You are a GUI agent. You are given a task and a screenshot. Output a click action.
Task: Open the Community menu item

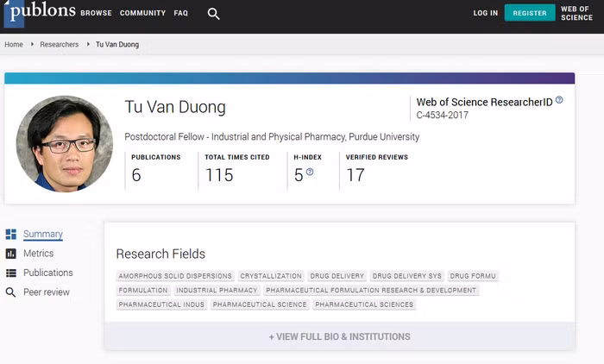pyautogui.click(x=142, y=14)
